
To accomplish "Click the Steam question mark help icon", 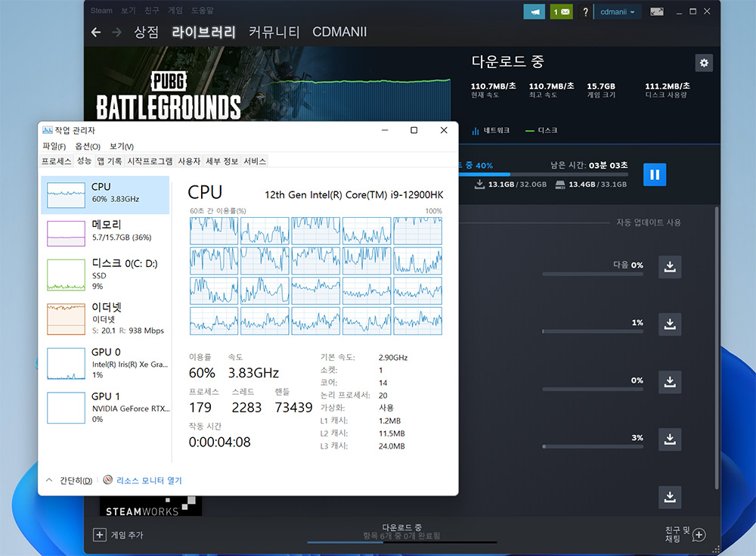I will 585,12.
